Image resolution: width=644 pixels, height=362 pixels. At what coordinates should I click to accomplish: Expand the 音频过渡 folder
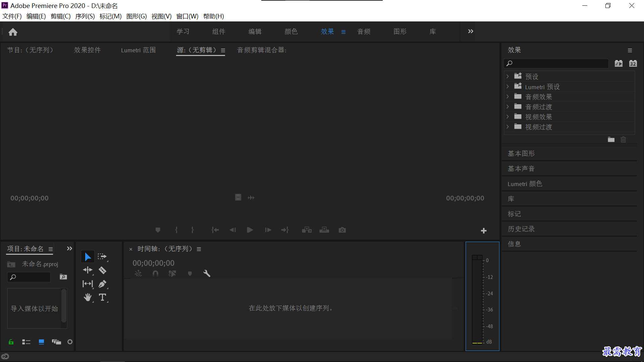(507, 107)
